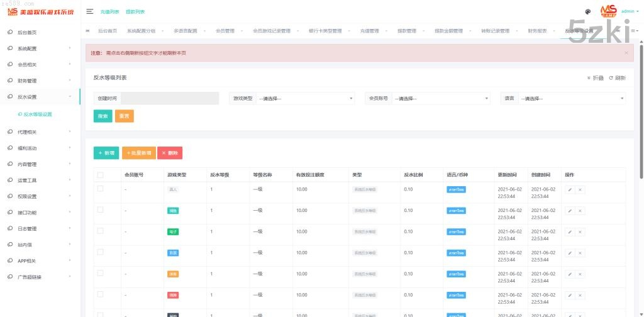Click the green 搜索 search button
Screen dimensions: 644x317
(103, 116)
